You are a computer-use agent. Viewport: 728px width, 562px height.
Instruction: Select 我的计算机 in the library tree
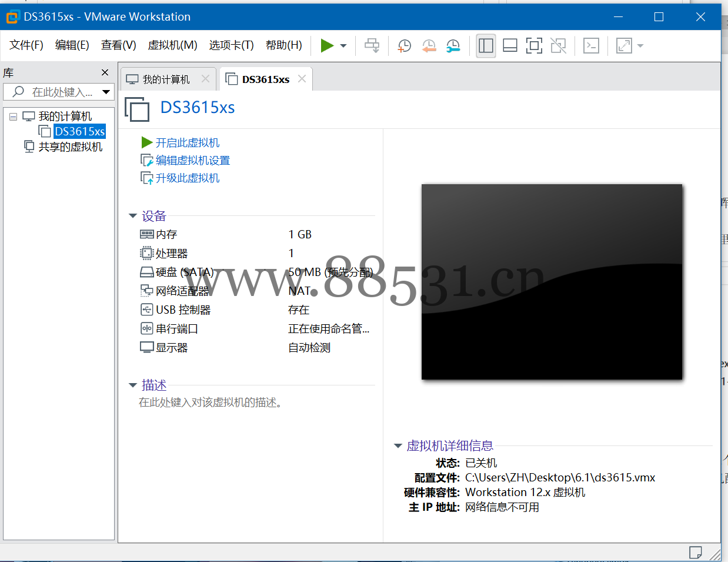pyautogui.click(x=65, y=117)
